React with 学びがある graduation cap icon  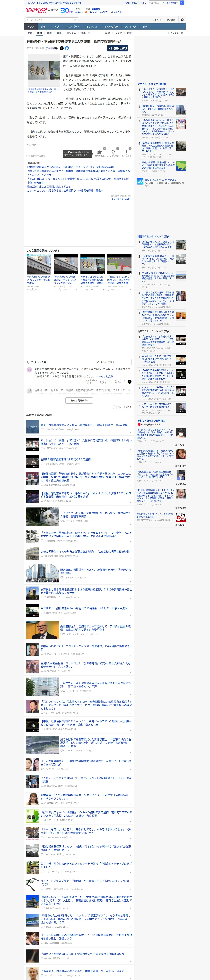coord(100,152)
